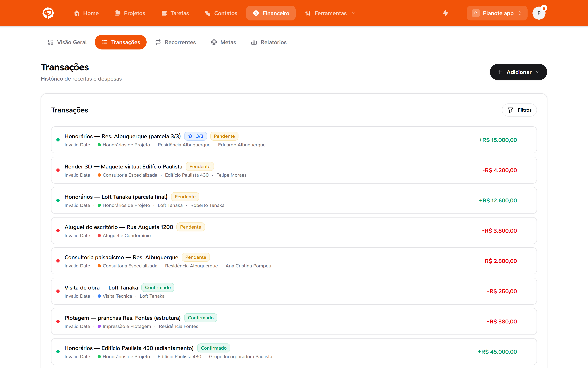Viewport: 588px width, 368px height.
Task: Open Home from the top navigation
Action: [86, 13]
